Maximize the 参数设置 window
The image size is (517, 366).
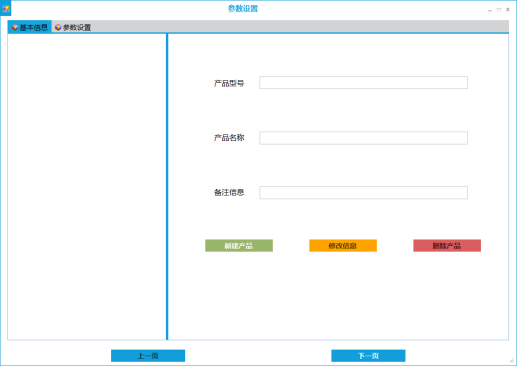499,10
